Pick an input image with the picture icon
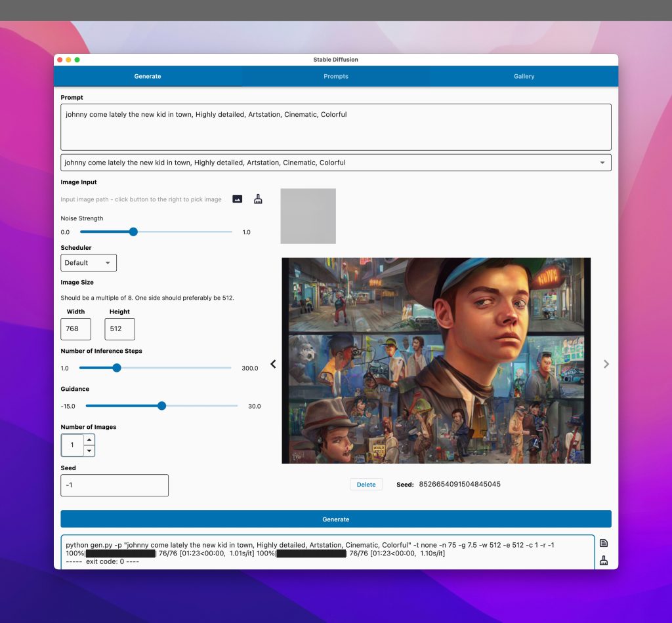Image resolution: width=672 pixels, height=623 pixels. [x=237, y=199]
